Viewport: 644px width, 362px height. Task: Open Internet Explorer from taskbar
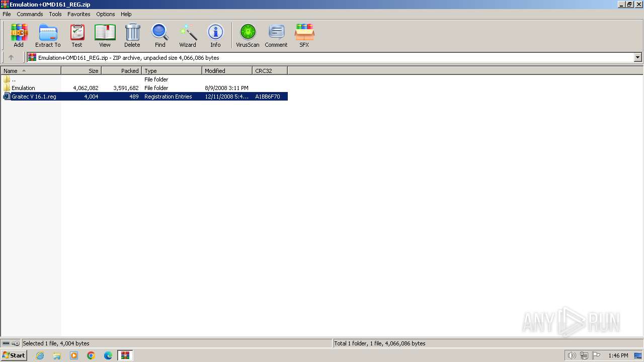point(40,355)
